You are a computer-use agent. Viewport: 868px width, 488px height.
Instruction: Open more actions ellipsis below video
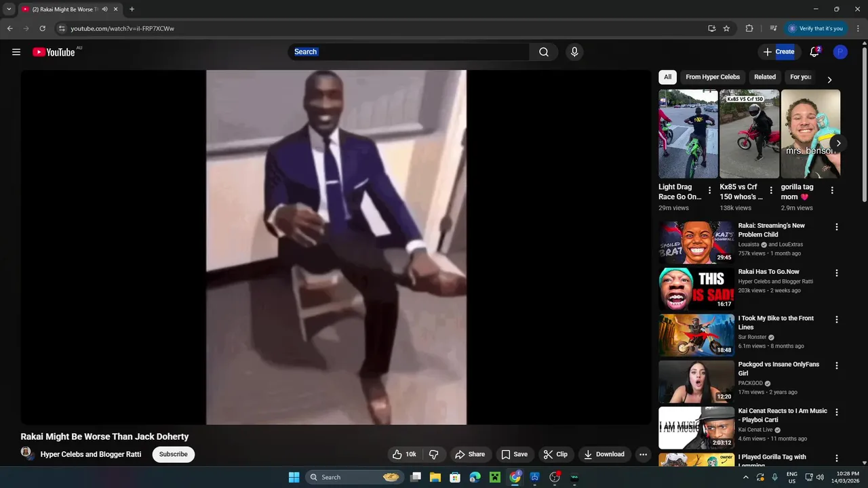643,454
